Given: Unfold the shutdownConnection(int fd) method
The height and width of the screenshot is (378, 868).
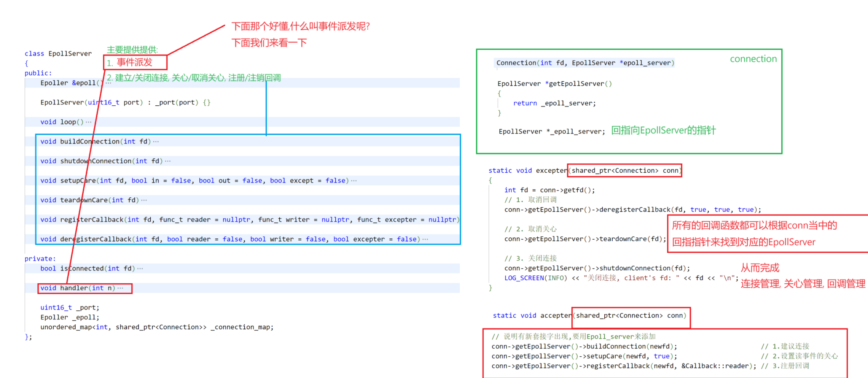Looking at the screenshot, I should 168,161.
